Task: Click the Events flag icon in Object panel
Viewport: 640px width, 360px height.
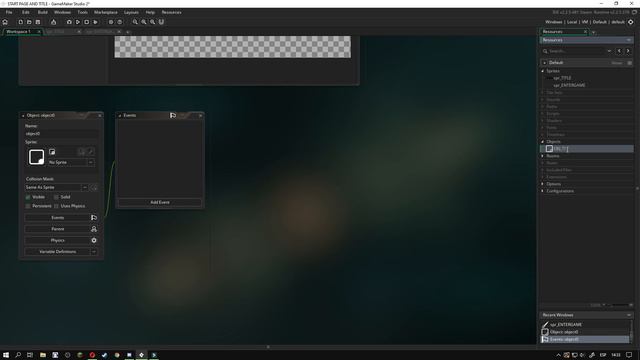Action: 94,218
